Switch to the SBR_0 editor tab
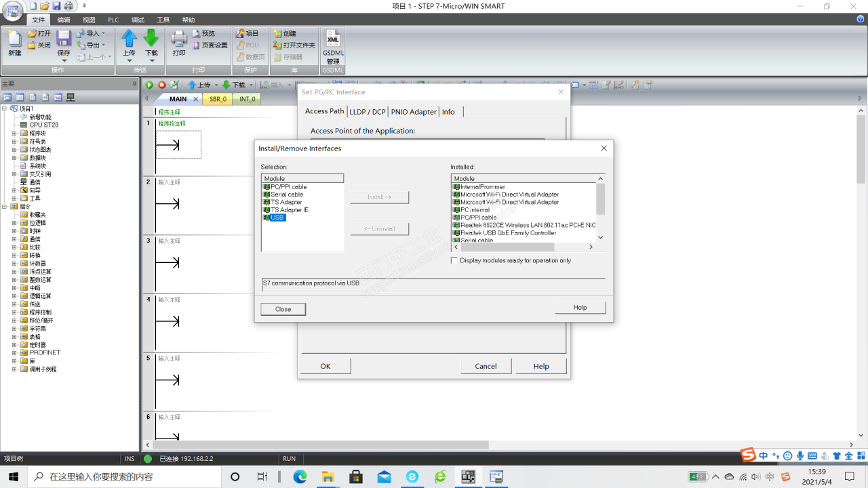This screenshot has height=488, width=868. tap(218, 99)
